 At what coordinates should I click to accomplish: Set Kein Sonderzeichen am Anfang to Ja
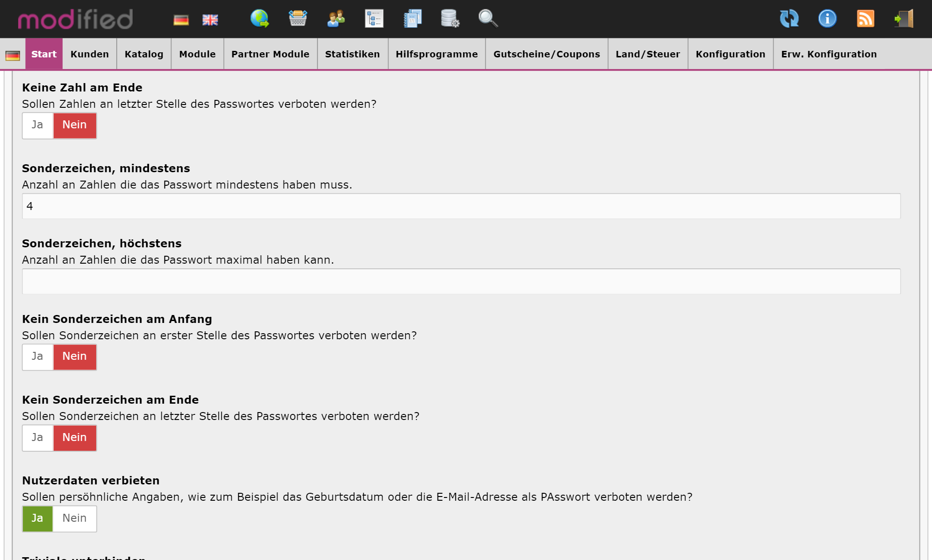coord(37,357)
